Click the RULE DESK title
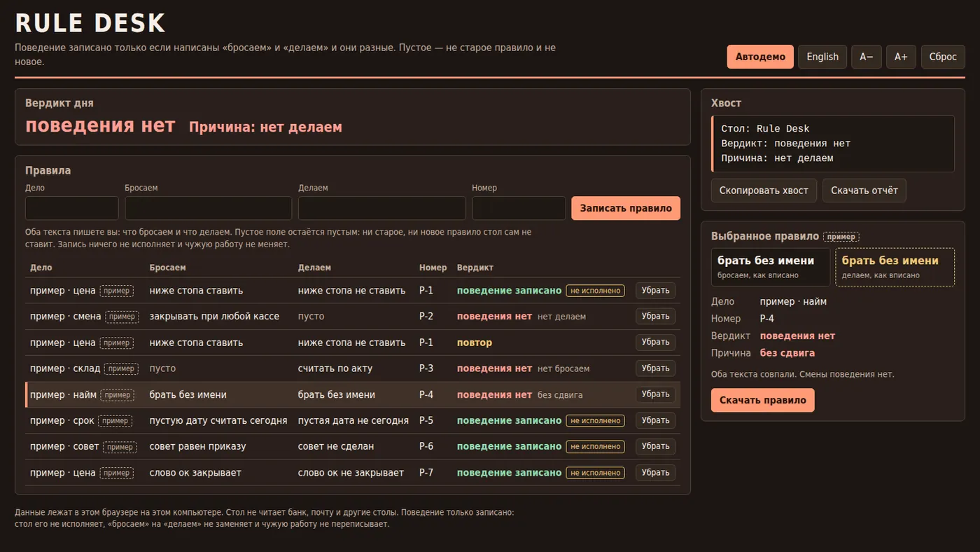This screenshot has width=980, height=552. [x=90, y=24]
